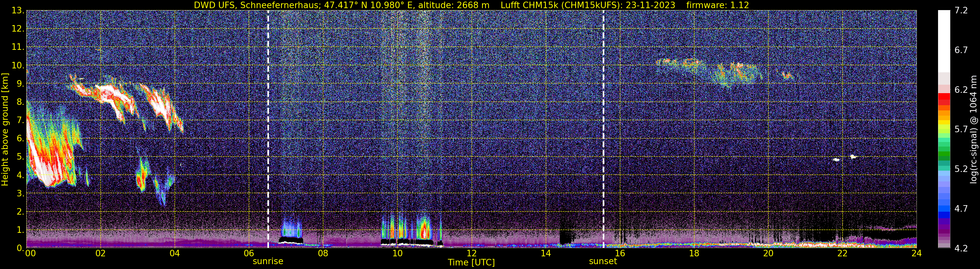The width and height of the screenshot is (980, 269).
Task: Click the "04" time-axis tick label
Action: [175, 253]
